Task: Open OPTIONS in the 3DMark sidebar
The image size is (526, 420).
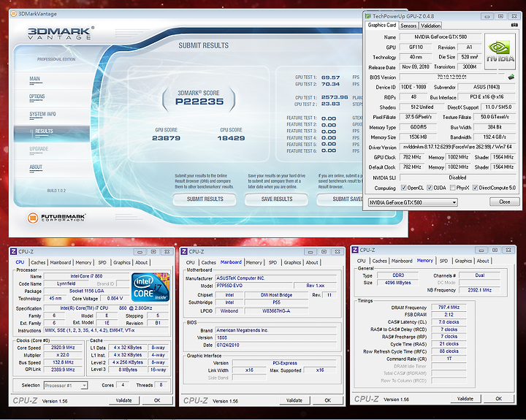Action: 37,96
